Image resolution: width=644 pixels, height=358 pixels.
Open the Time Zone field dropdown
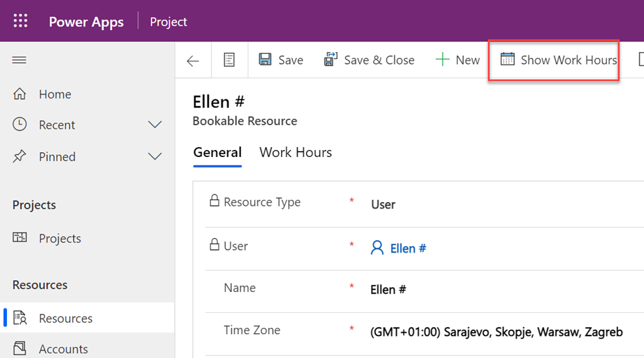[x=497, y=332]
